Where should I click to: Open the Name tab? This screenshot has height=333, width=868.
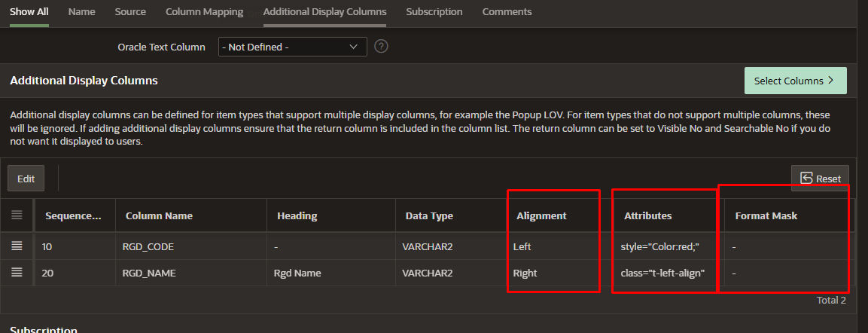click(x=81, y=12)
